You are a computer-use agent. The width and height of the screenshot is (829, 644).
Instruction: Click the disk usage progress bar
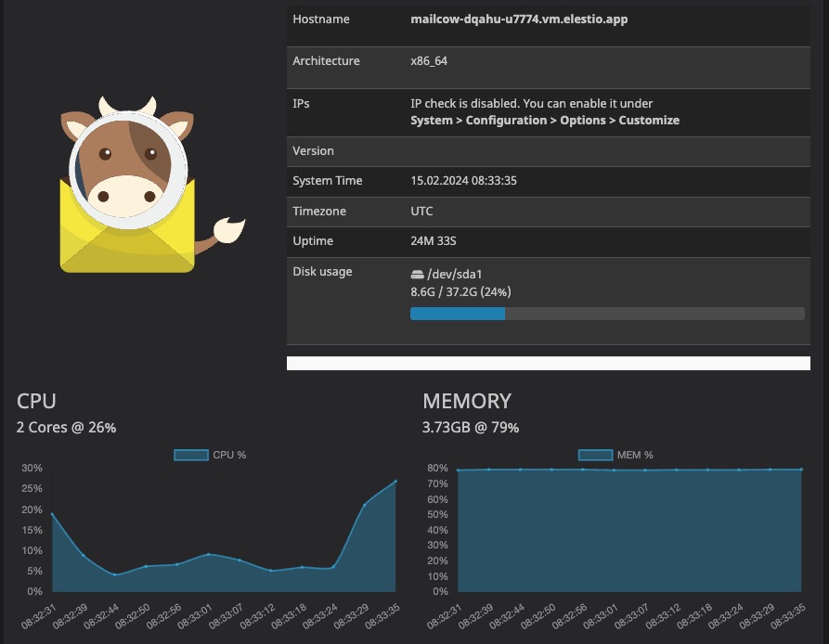608,314
